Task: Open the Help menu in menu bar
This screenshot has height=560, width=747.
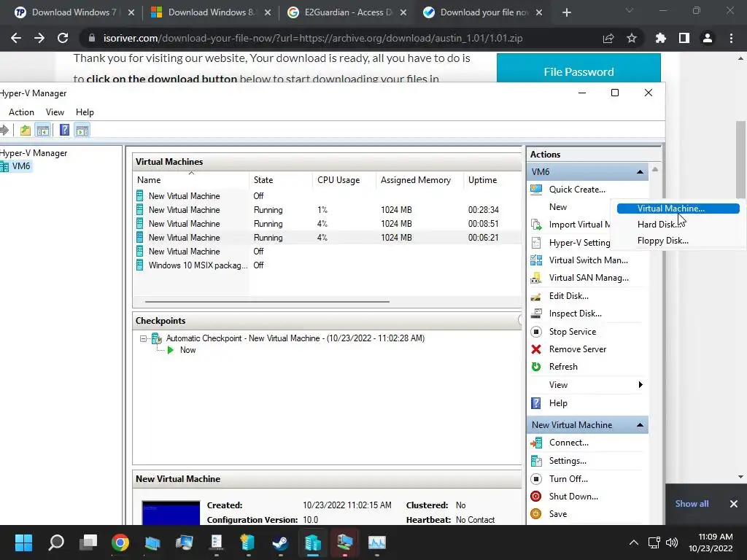Action: click(85, 112)
